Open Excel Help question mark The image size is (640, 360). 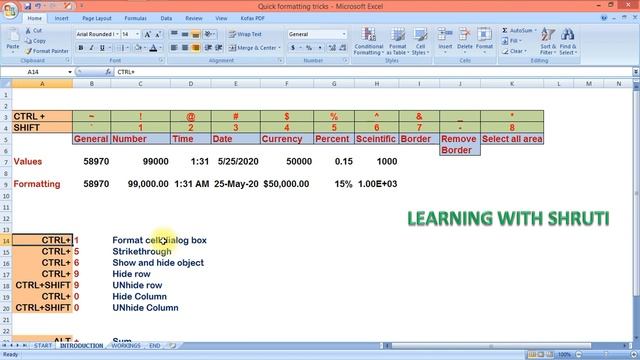604,18
